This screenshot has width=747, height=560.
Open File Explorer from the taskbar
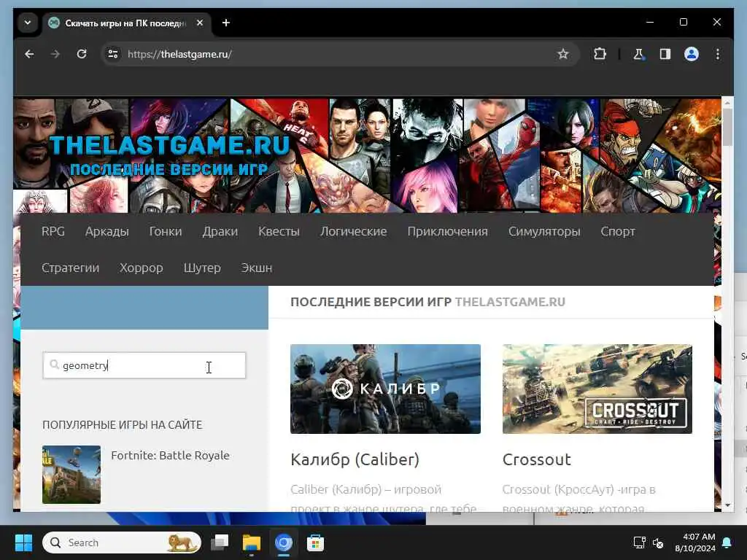[251, 542]
